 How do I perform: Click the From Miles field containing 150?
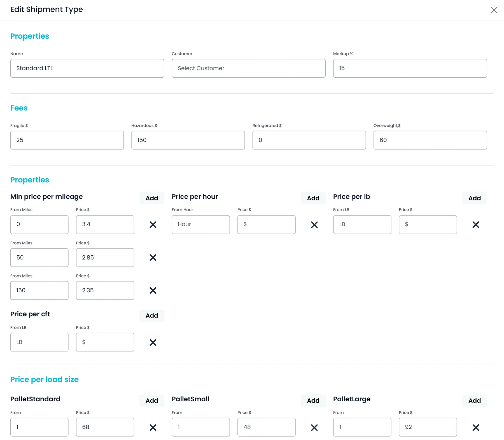coord(39,290)
